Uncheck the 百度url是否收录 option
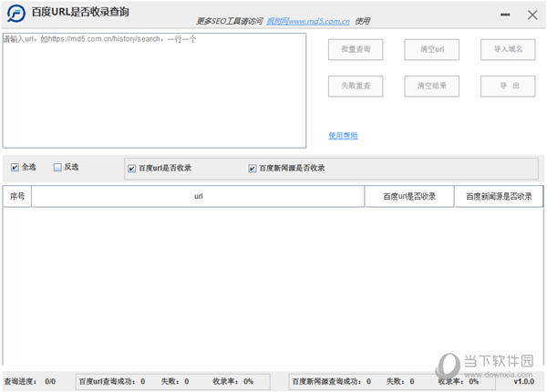The height and width of the screenshot is (392, 547). [132, 169]
